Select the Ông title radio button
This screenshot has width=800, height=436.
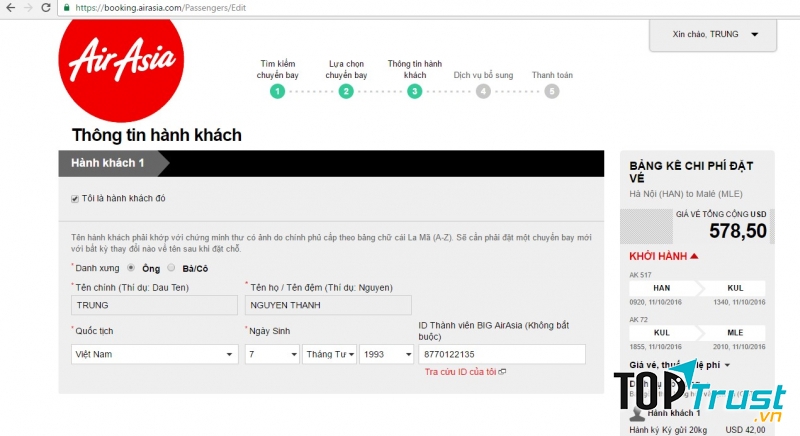[131, 268]
